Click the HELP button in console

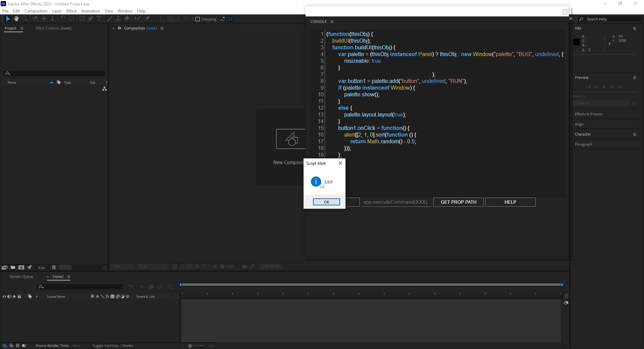pos(511,202)
